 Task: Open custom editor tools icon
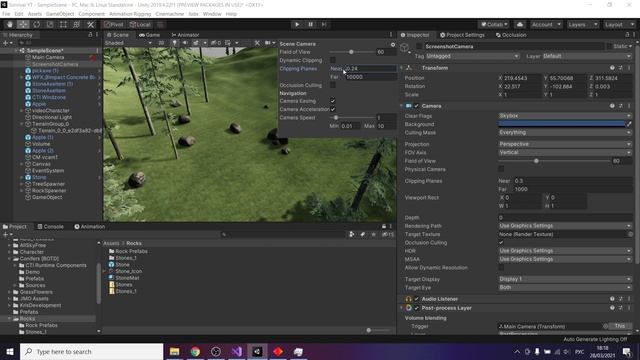coord(90,24)
